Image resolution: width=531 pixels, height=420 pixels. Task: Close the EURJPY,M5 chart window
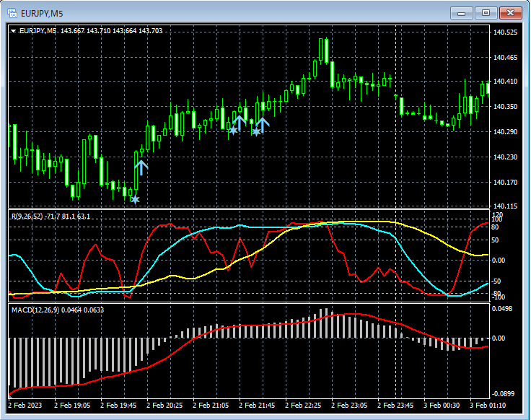pos(510,12)
